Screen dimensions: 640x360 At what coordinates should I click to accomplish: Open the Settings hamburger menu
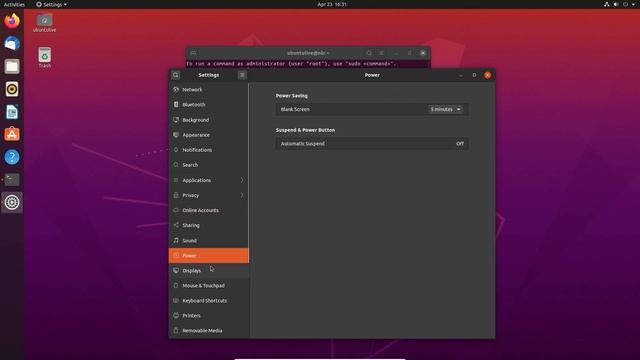tap(242, 75)
